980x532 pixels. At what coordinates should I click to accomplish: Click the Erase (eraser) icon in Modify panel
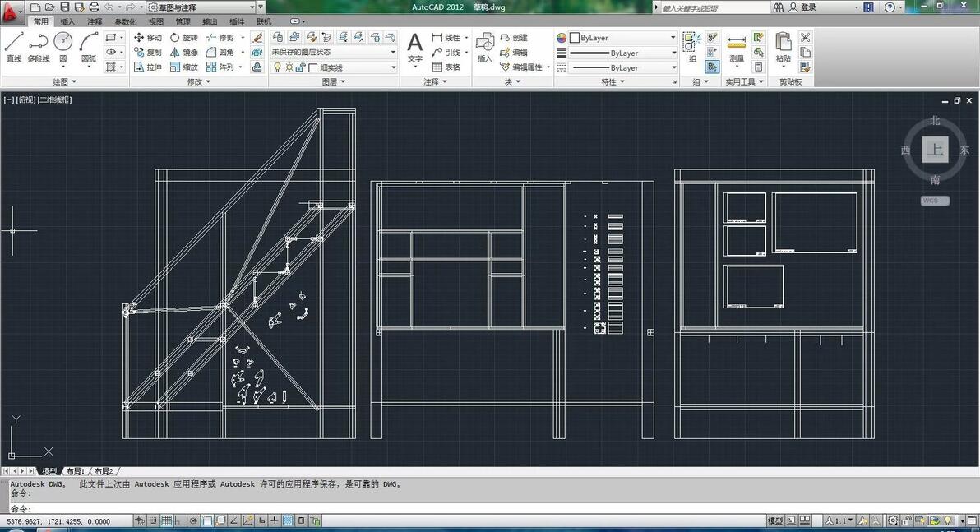point(257,38)
